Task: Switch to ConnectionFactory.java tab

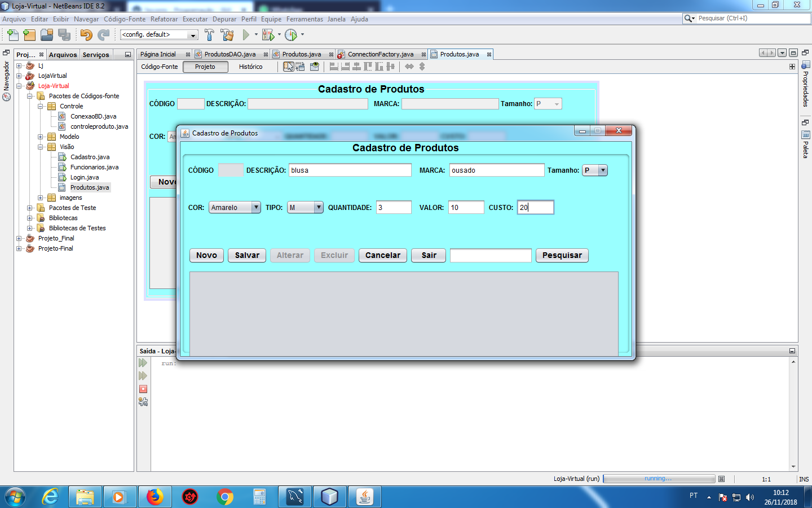Action: [x=380, y=54]
